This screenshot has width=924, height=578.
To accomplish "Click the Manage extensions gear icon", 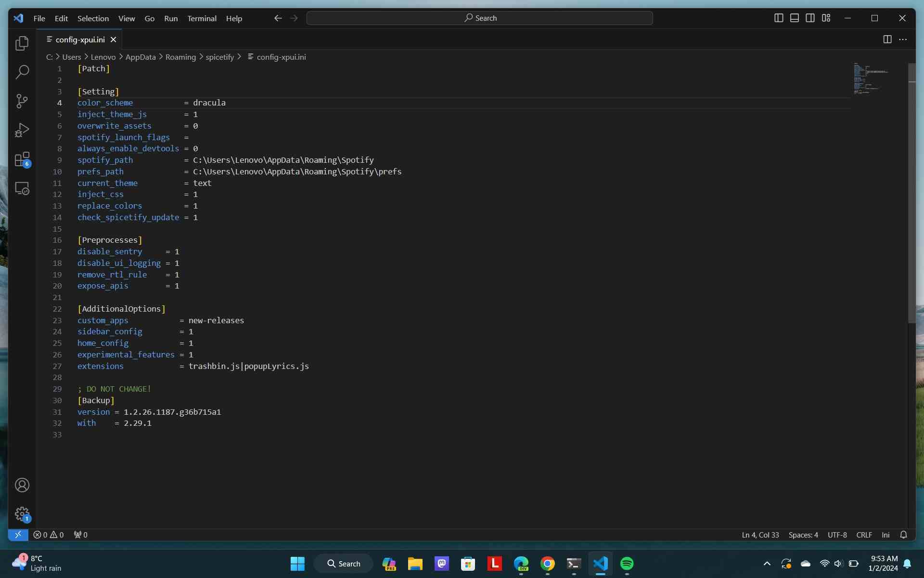I will point(22,513).
